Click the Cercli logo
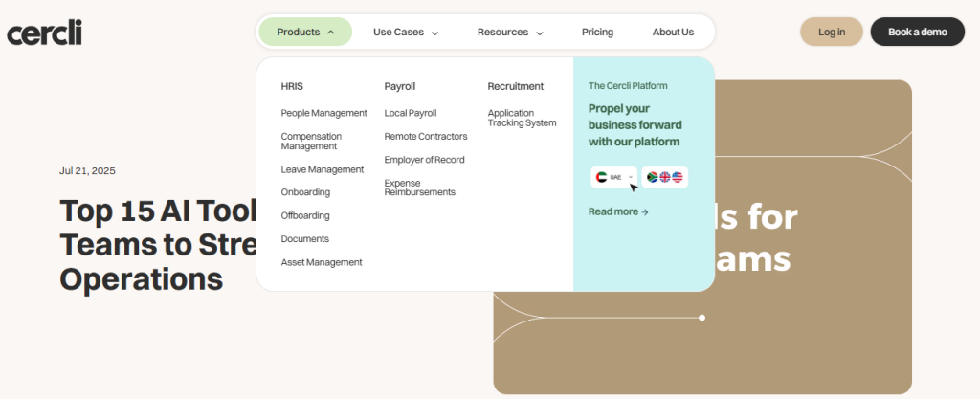Viewport: 980px width, 399px height. pyautogui.click(x=44, y=33)
